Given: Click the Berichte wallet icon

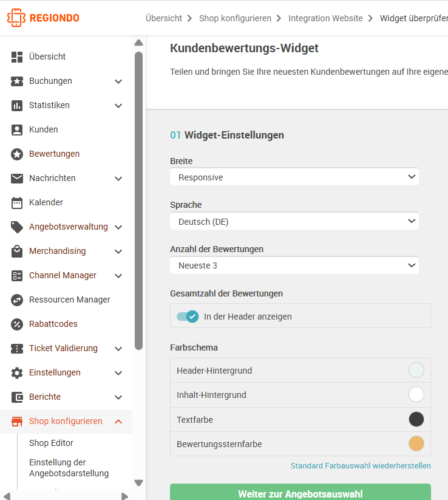Looking at the screenshot, I should point(17,397).
